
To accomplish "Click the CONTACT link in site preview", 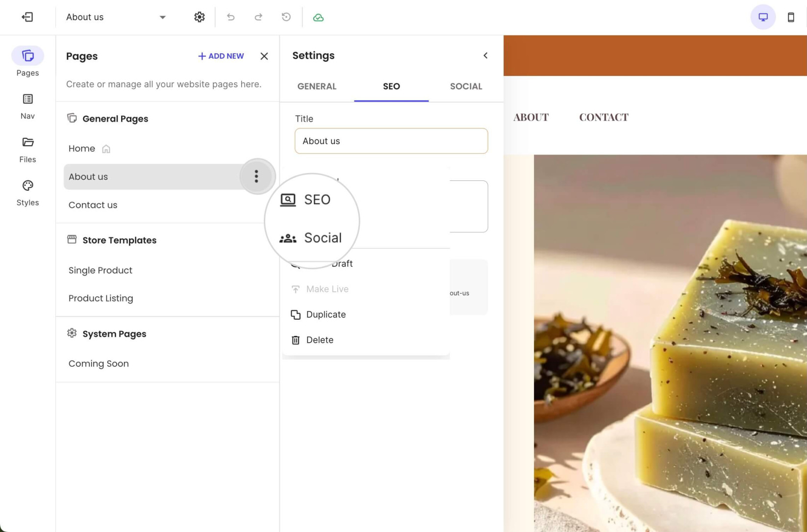I will (x=604, y=117).
